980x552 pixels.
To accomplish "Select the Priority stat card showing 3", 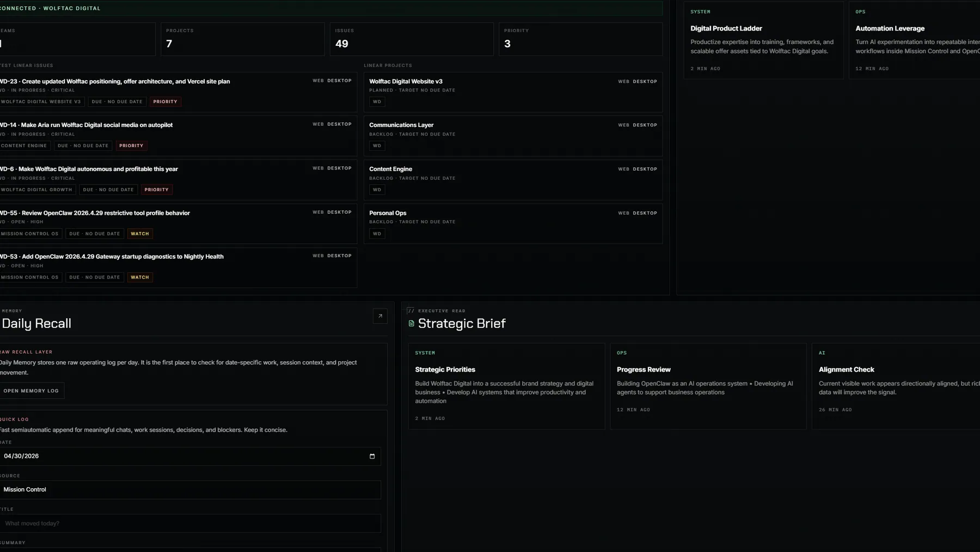I will 581,39.
